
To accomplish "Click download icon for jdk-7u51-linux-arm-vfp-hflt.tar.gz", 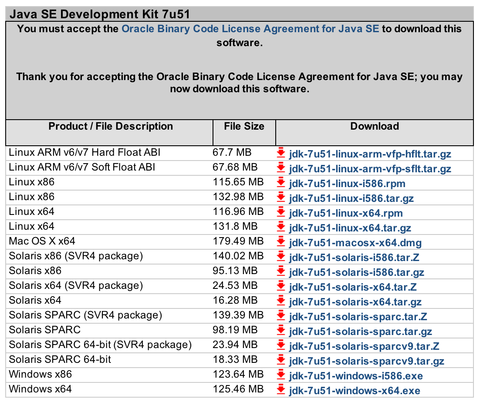I will (x=281, y=153).
